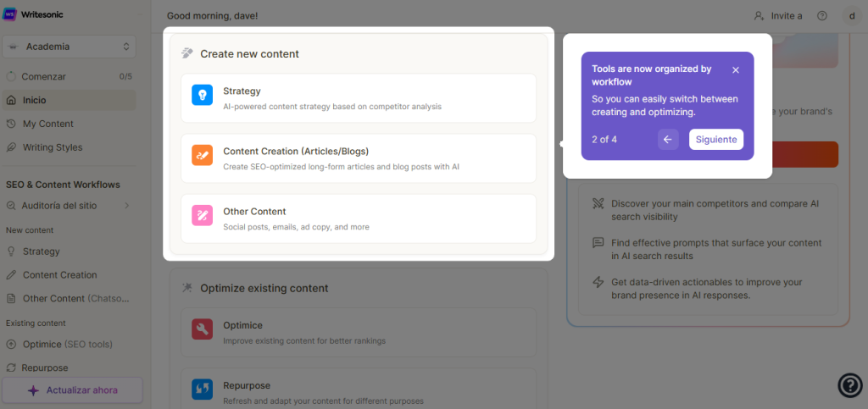Click the blue Repurpose quote icon
Image resolution: width=868 pixels, height=409 pixels.
click(x=202, y=389)
